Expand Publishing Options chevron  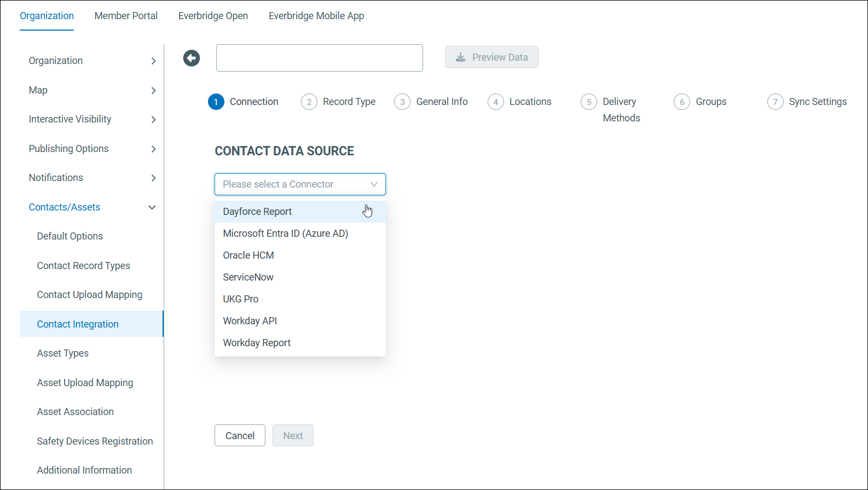point(153,149)
